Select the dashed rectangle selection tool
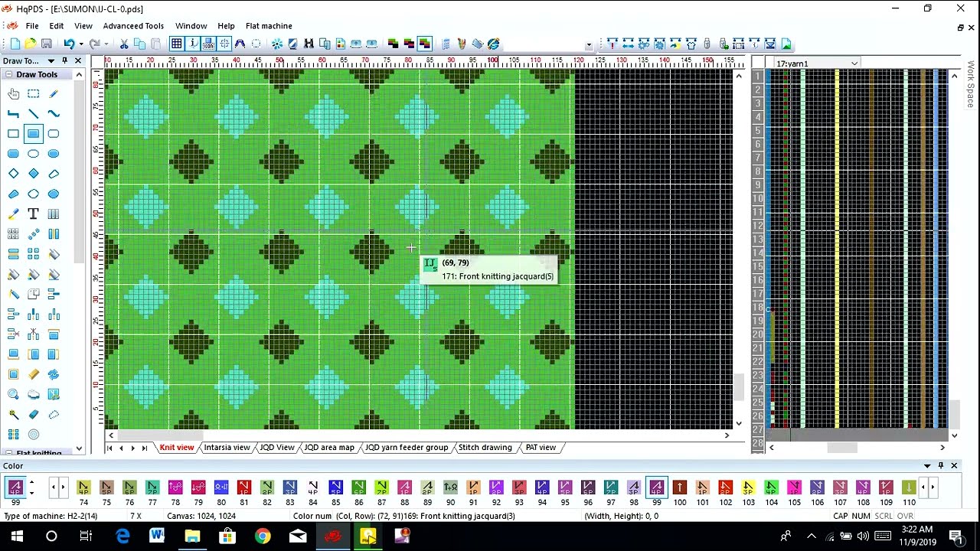The width and height of the screenshot is (980, 551). pyautogui.click(x=33, y=94)
